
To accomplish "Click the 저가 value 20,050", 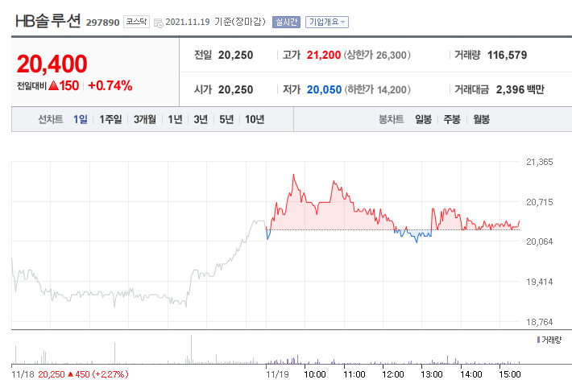I will tap(324, 89).
